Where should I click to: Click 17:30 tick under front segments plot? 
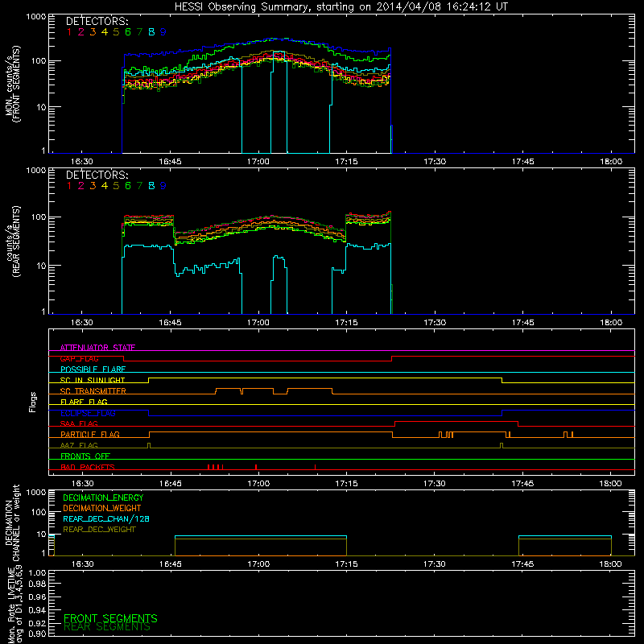435,162
